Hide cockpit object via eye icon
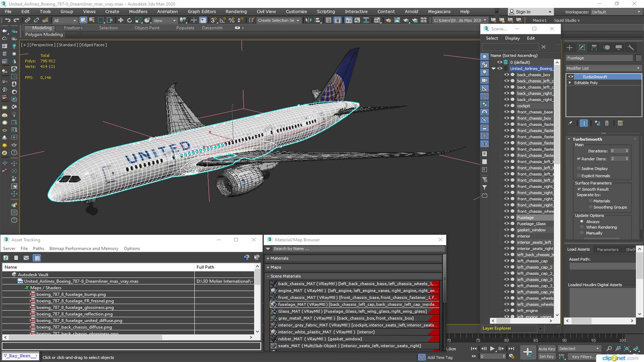This screenshot has height=362, width=644. (x=507, y=106)
